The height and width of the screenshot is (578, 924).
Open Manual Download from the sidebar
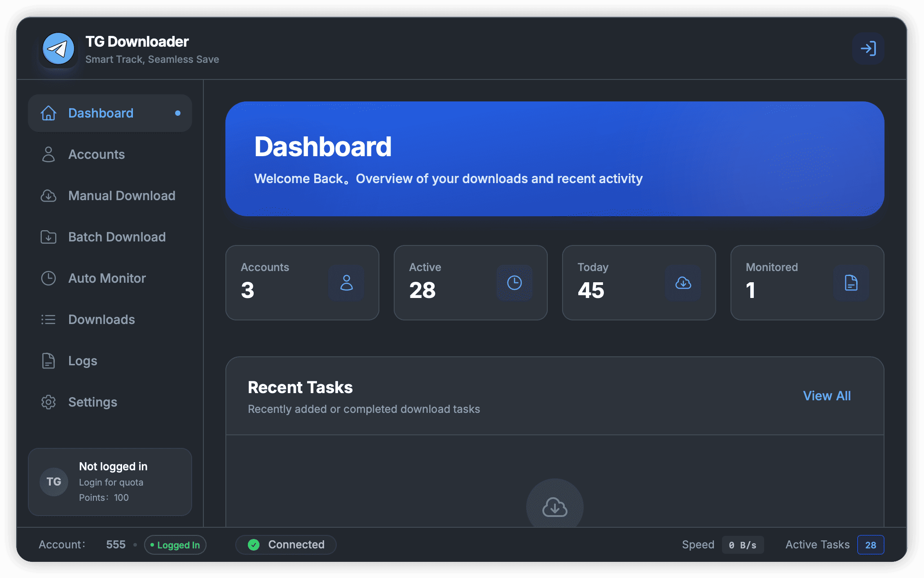tap(122, 196)
